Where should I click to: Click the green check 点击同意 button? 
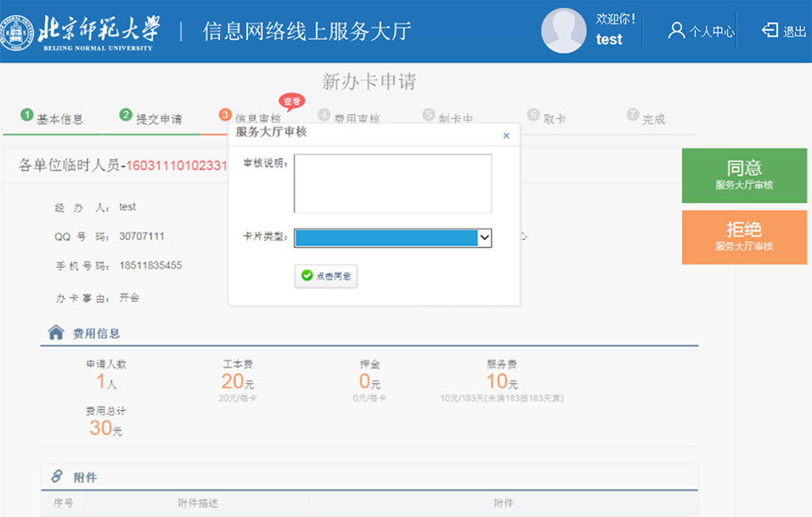[x=326, y=276]
